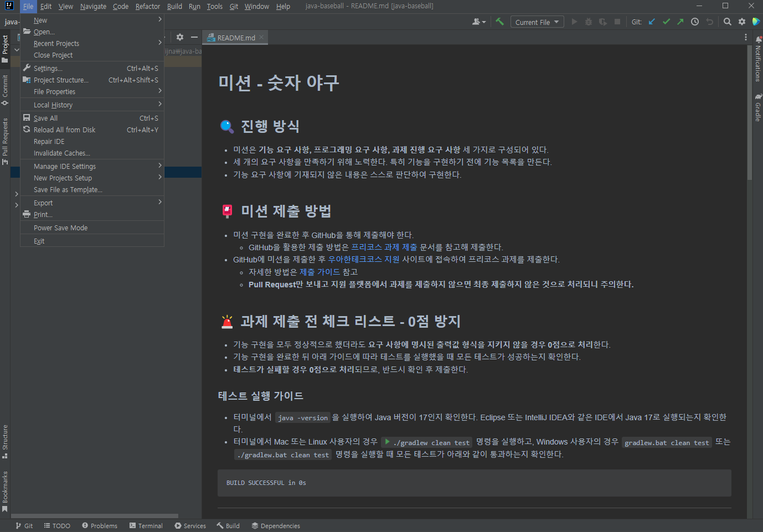Viewport: 763px width, 532px height.
Task: Click the Debug bug icon
Action: click(589, 22)
